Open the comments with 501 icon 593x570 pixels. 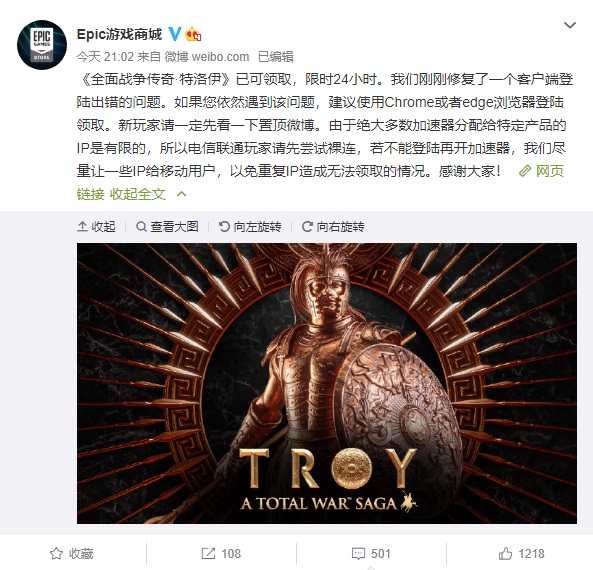point(371,554)
